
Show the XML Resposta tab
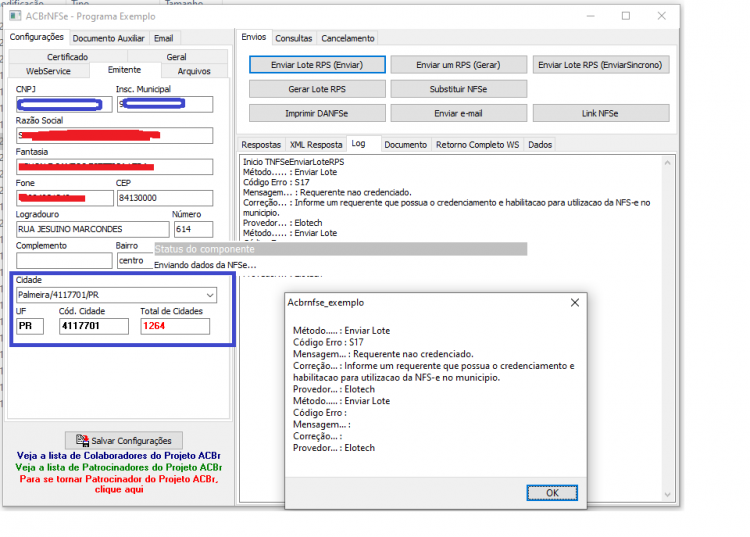(316, 144)
